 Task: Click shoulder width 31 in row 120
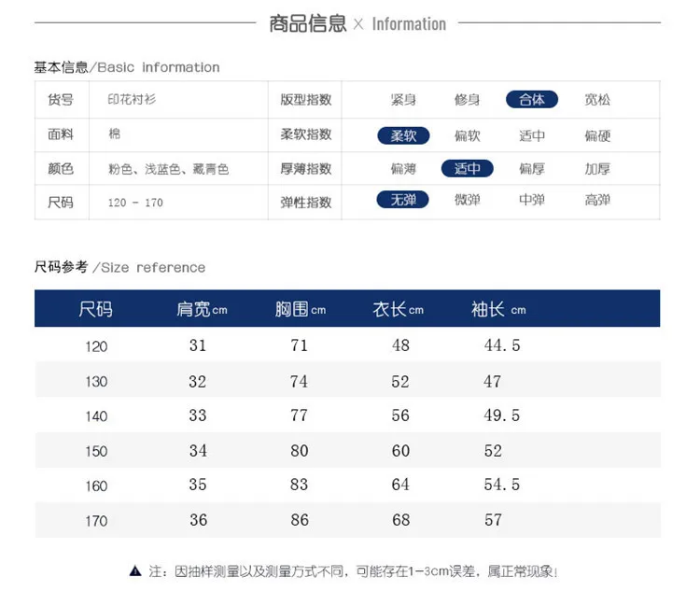(x=198, y=345)
